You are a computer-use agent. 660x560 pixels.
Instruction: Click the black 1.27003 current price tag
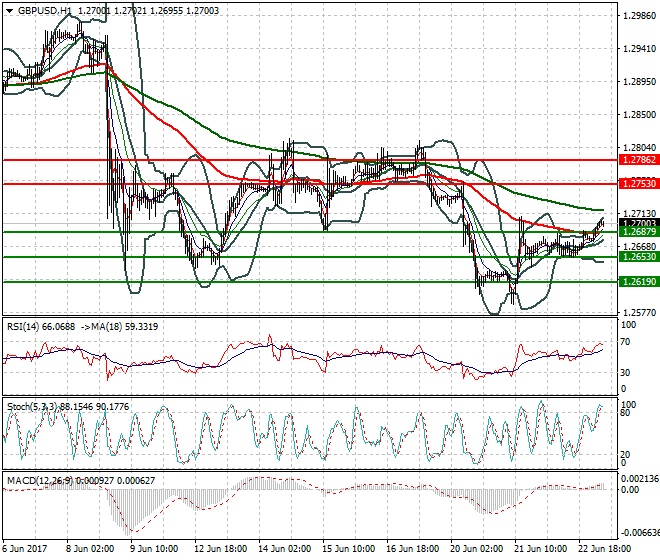(x=635, y=224)
